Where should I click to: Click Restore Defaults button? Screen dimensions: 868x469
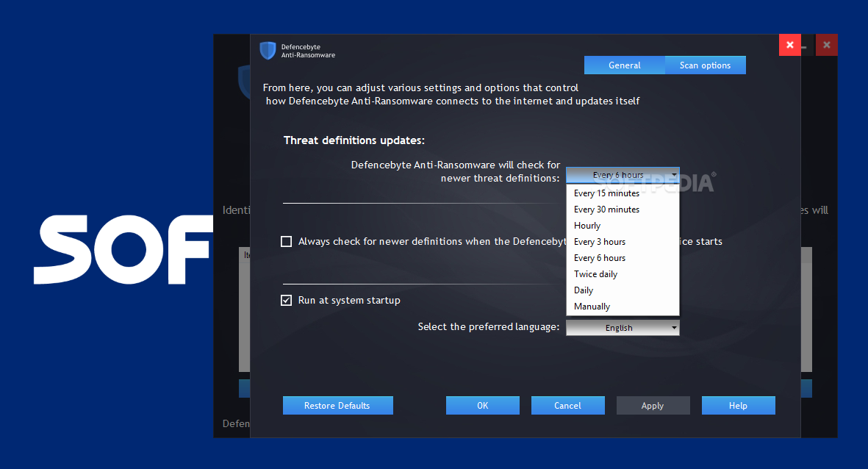(x=337, y=405)
